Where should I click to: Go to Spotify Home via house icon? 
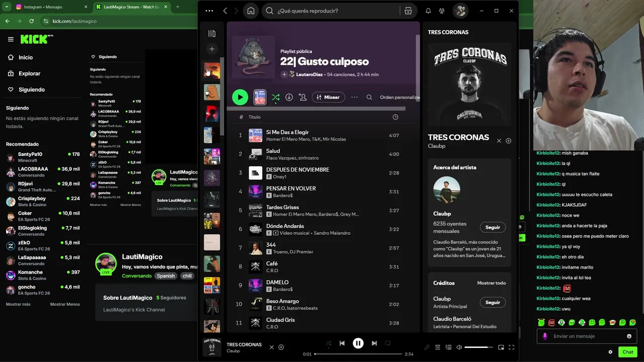251,11
